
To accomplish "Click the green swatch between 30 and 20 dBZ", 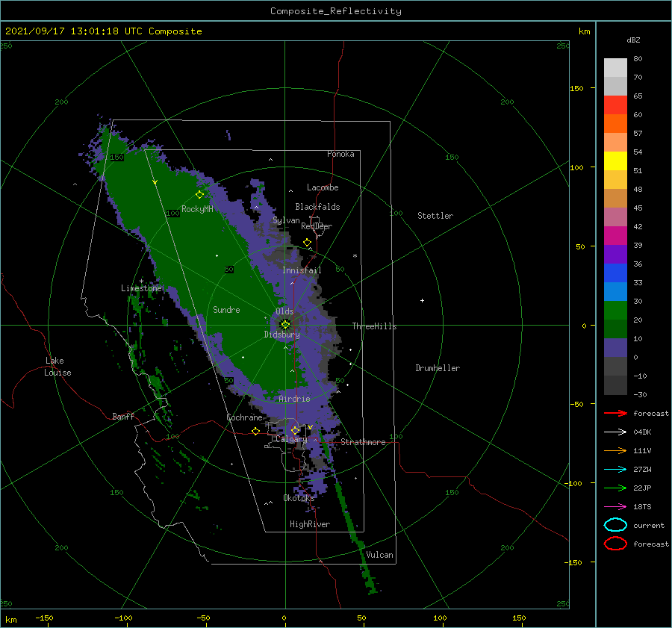I will click(x=615, y=311).
